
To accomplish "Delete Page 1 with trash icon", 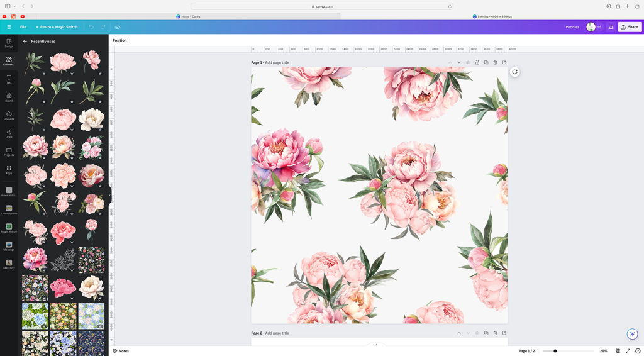I will tap(495, 62).
